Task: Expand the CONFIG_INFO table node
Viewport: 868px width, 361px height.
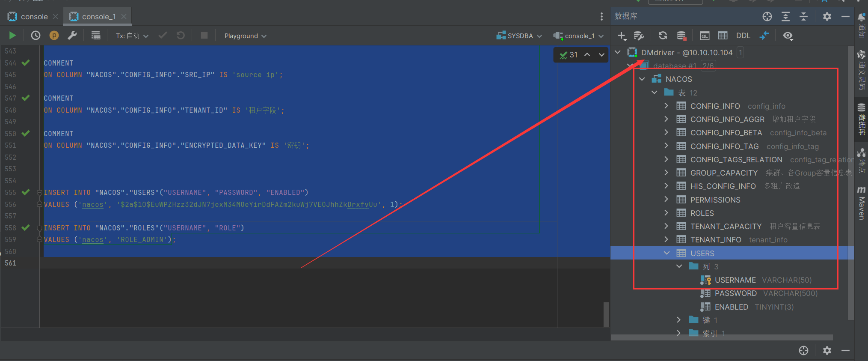Action: pos(667,106)
